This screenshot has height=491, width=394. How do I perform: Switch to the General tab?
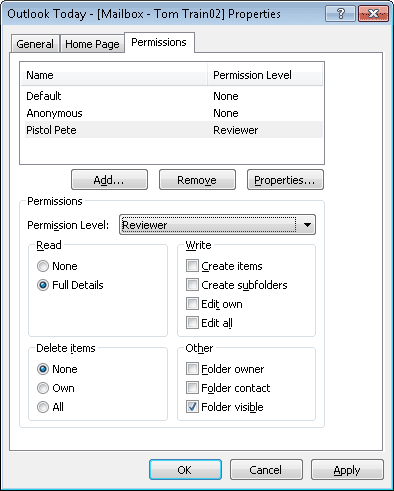coord(35,44)
